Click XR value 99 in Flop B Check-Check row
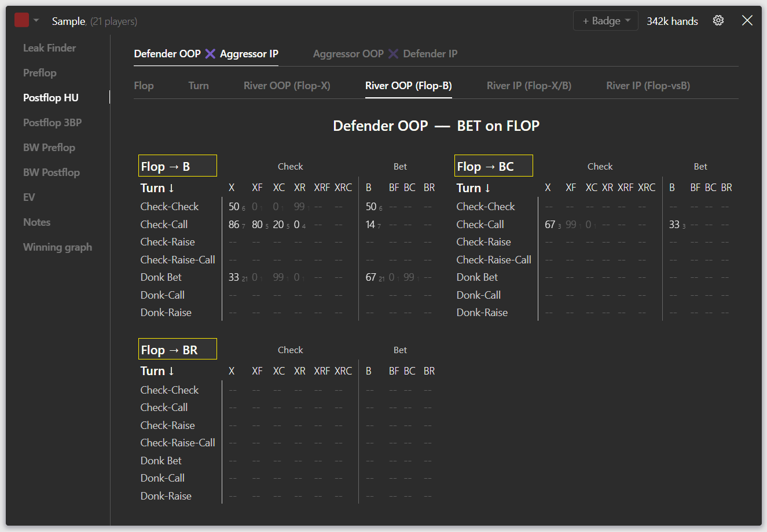Viewport: 767px width, 532px height. click(x=299, y=207)
